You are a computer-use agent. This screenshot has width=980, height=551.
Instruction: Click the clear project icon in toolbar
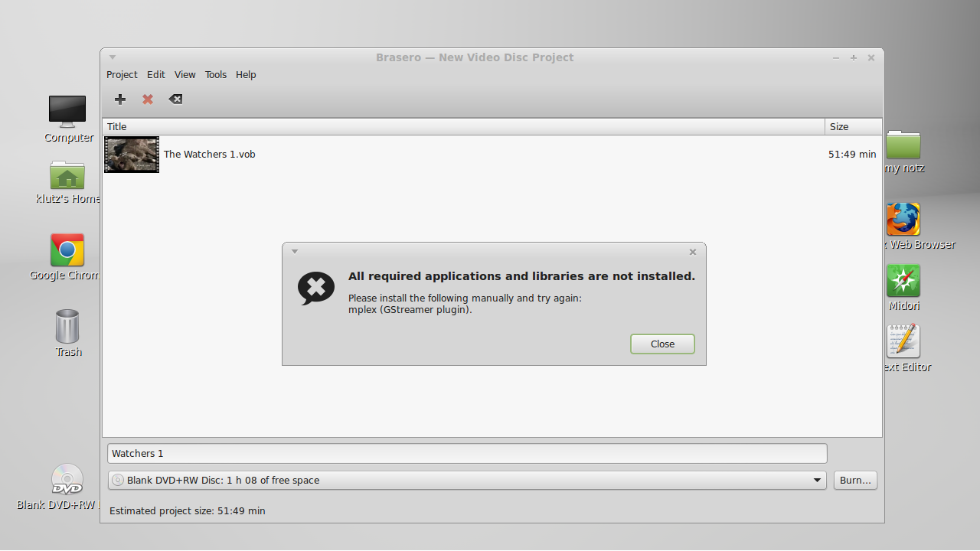[175, 99]
